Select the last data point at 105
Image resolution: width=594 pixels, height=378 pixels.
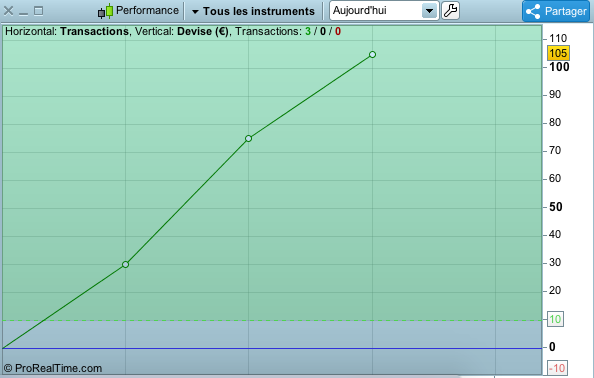click(372, 55)
